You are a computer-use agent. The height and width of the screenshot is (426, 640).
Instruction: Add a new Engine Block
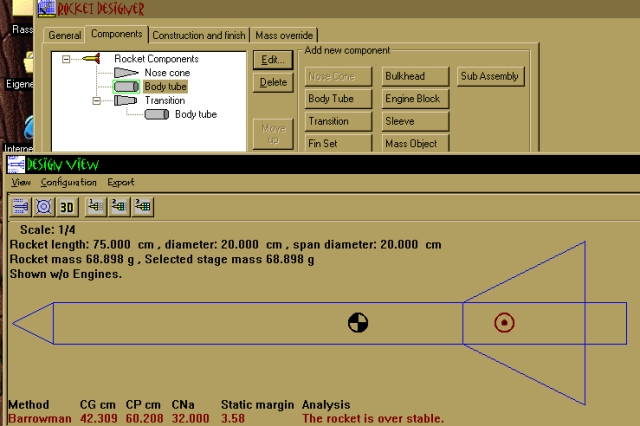click(x=416, y=99)
